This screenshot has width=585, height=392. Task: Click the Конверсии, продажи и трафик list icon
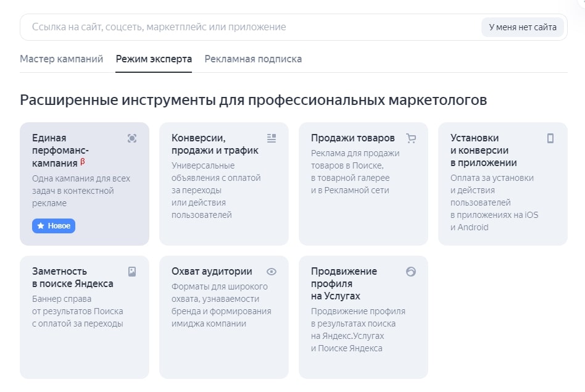(x=272, y=138)
